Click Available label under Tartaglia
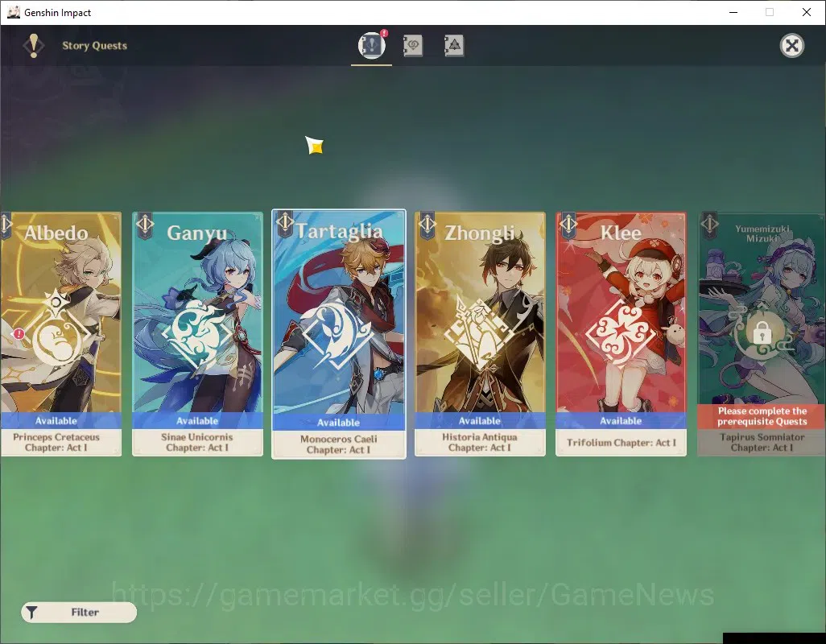 (x=339, y=423)
